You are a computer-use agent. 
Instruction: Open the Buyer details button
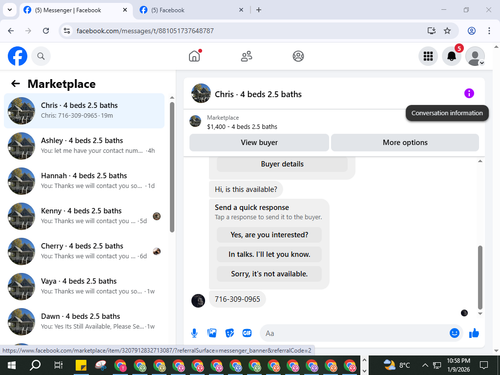(x=282, y=164)
